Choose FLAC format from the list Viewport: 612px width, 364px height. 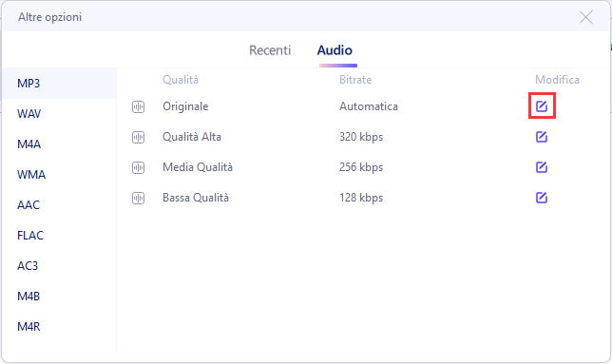(x=59, y=236)
